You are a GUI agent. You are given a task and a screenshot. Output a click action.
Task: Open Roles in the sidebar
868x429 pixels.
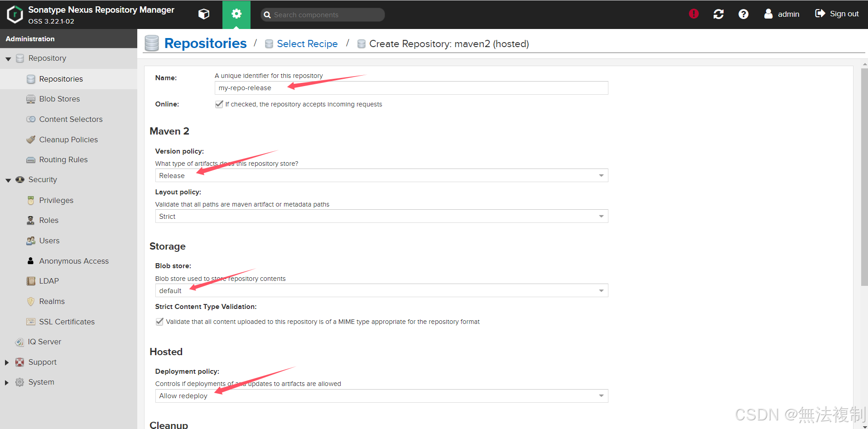(x=49, y=220)
